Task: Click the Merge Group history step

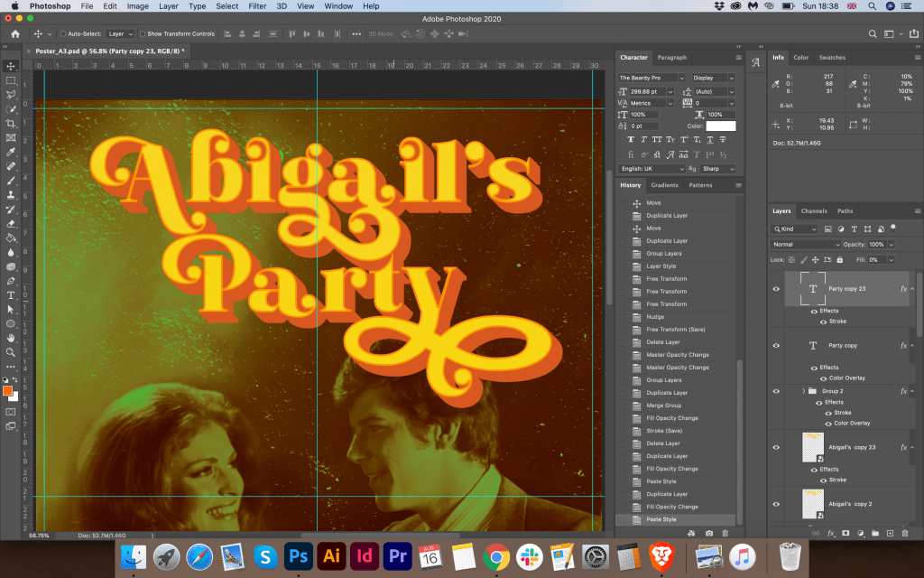Action: point(665,406)
